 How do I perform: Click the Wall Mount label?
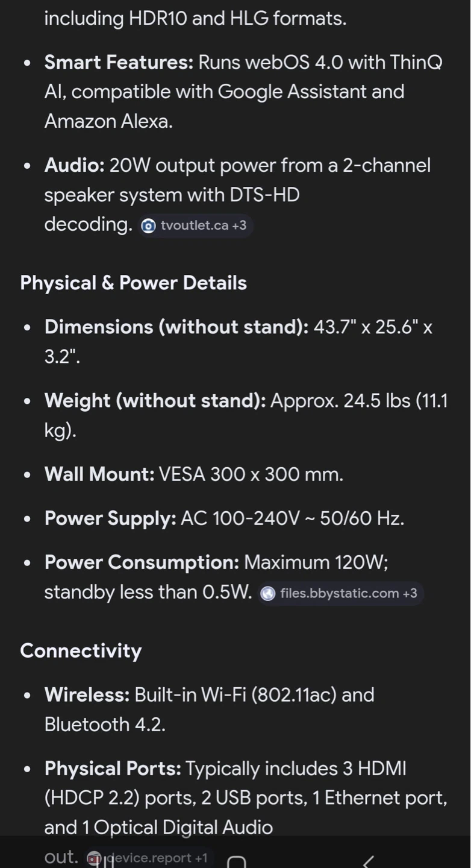point(99,474)
